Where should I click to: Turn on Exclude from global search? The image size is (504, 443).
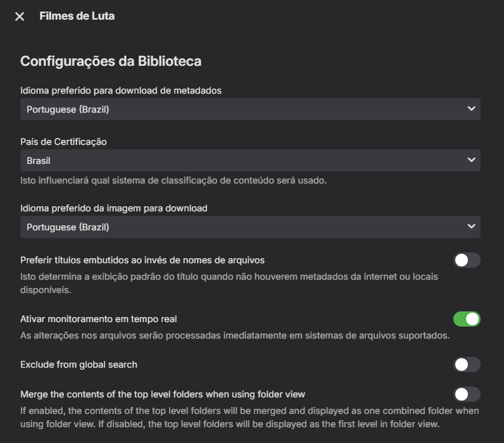coord(467,365)
